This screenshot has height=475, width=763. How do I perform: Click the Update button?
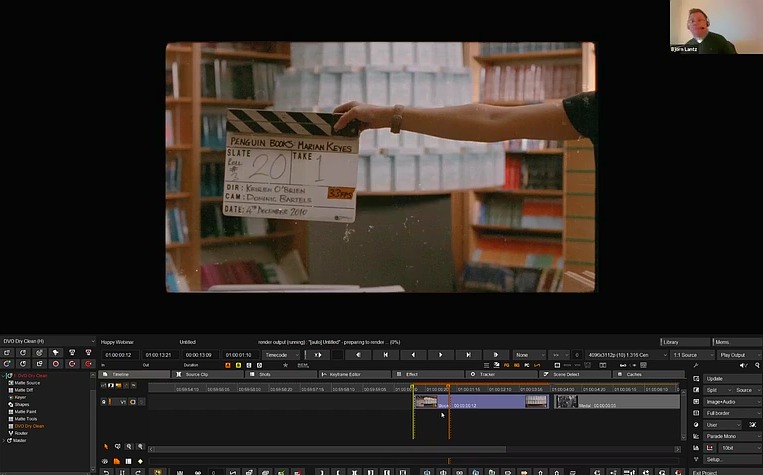732,379
